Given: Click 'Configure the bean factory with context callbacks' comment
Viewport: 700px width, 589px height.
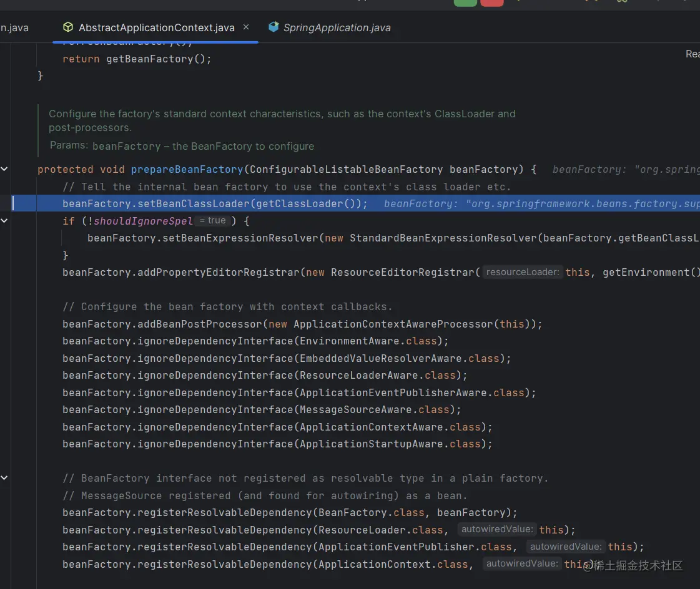Looking at the screenshot, I should 227,306.
